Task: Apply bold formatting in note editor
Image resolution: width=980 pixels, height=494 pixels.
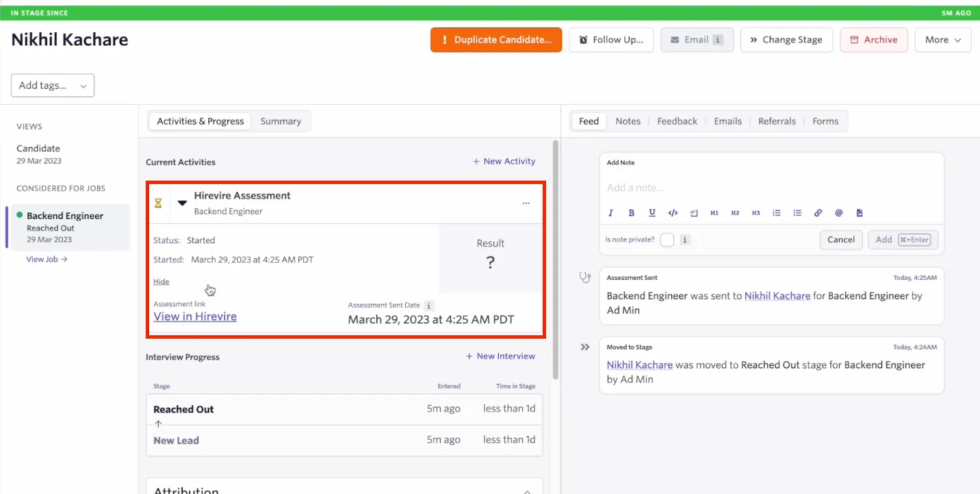Action: [632, 213]
